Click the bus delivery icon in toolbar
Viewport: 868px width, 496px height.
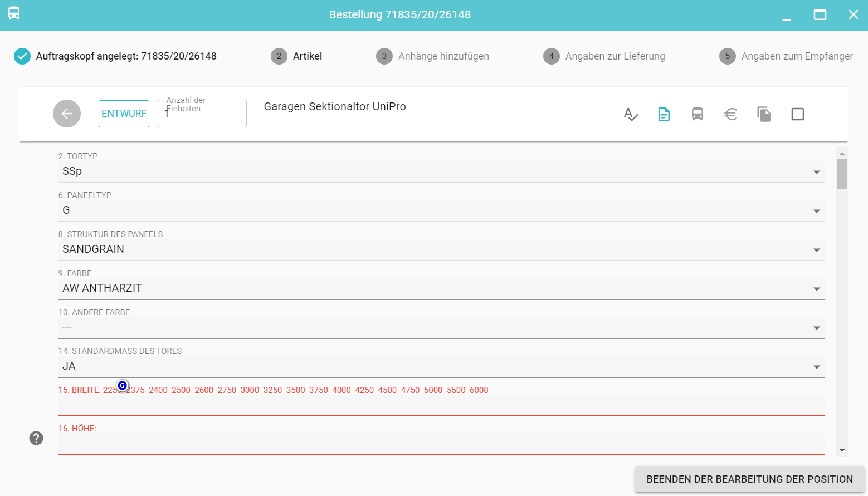pyautogui.click(x=698, y=114)
